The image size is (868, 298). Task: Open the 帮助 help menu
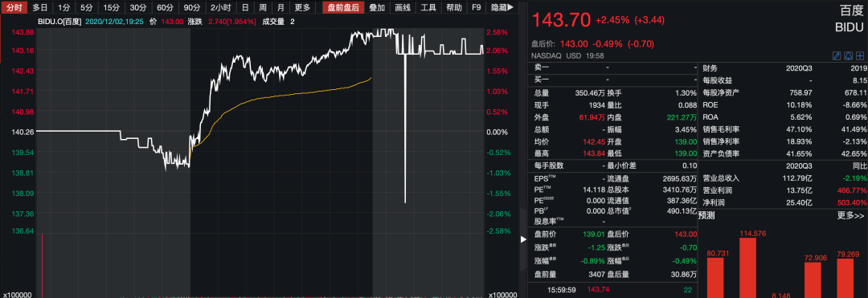[454, 8]
